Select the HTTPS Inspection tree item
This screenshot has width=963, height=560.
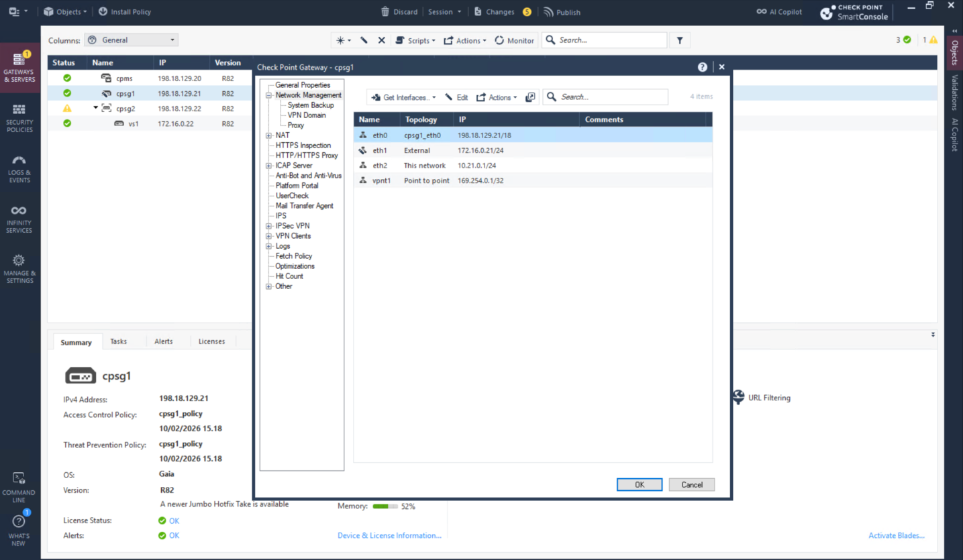point(303,146)
